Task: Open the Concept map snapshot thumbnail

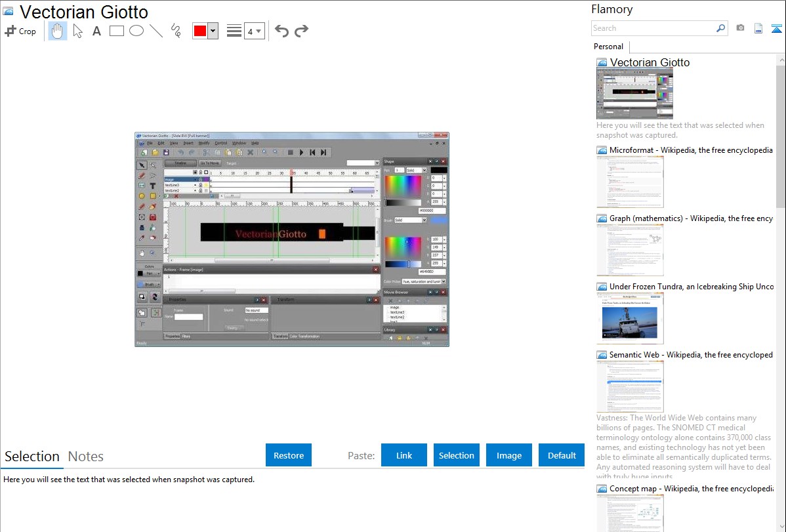Action: (630, 513)
